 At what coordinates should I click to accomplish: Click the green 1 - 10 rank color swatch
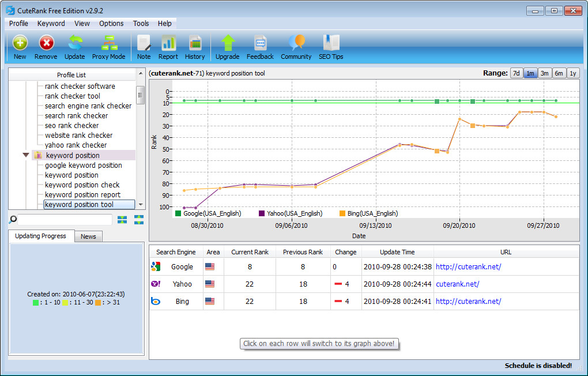pyautogui.click(x=36, y=302)
